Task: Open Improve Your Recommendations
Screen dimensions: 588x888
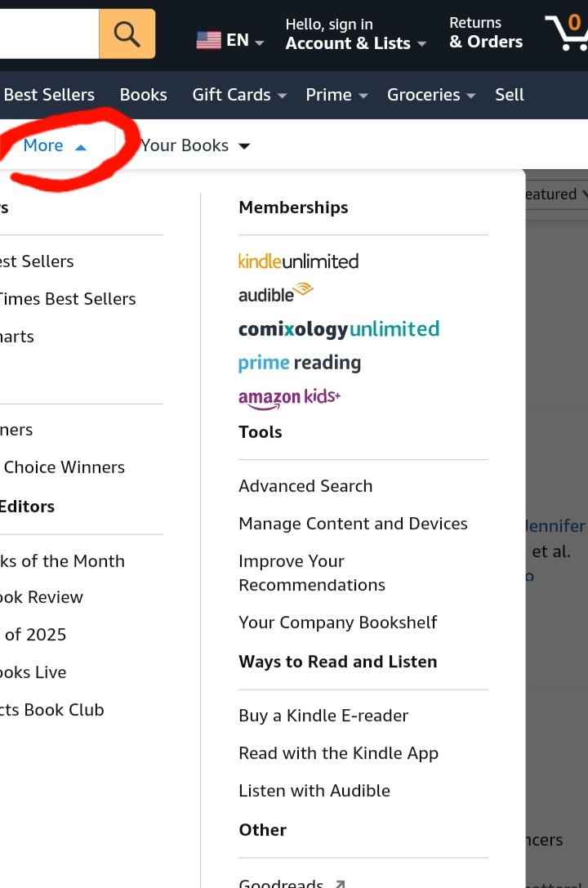Action: point(312,573)
